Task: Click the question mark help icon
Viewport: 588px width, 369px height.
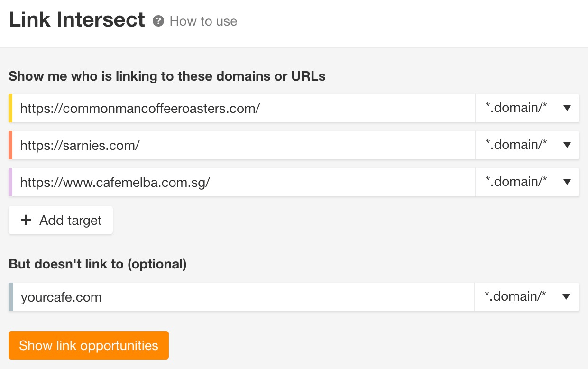Action: [x=158, y=21]
